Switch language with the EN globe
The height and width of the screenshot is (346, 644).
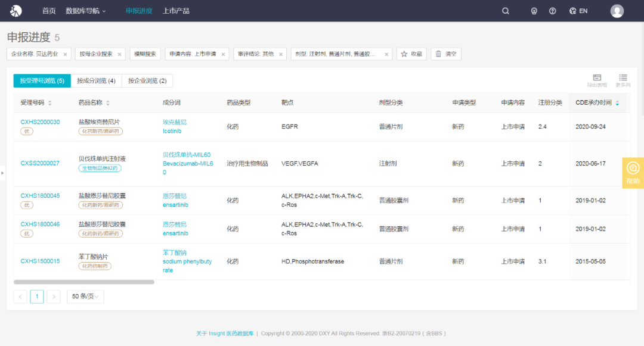click(578, 11)
